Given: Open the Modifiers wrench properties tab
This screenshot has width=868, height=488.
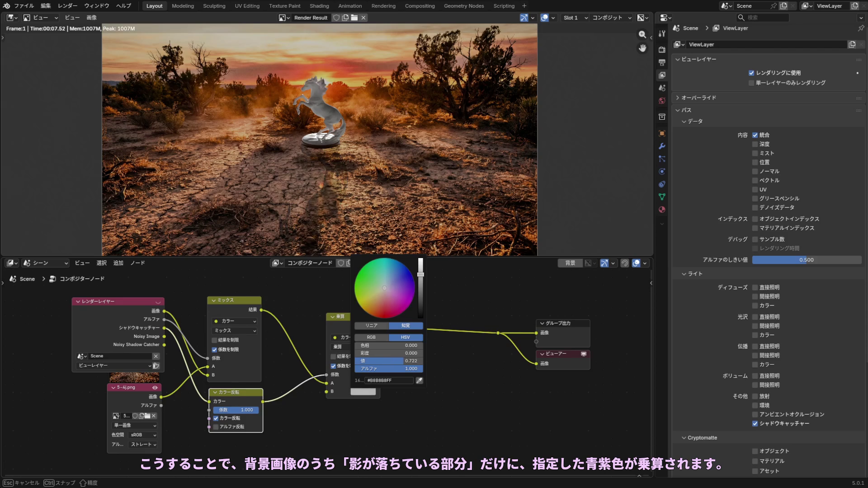Looking at the screenshot, I should (x=662, y=146).
